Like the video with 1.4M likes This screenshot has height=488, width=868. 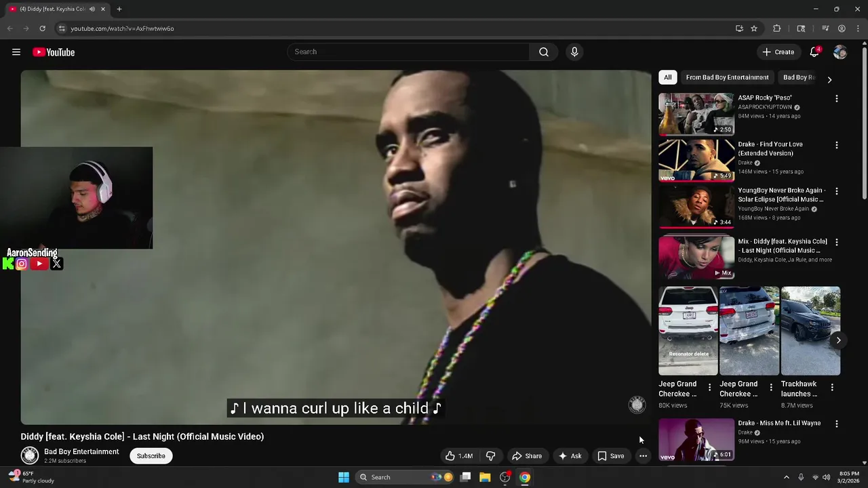(458, 456)
